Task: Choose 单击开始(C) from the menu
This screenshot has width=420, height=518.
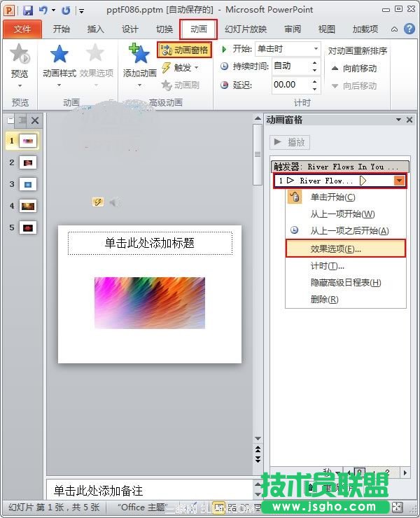Action: 346,197
